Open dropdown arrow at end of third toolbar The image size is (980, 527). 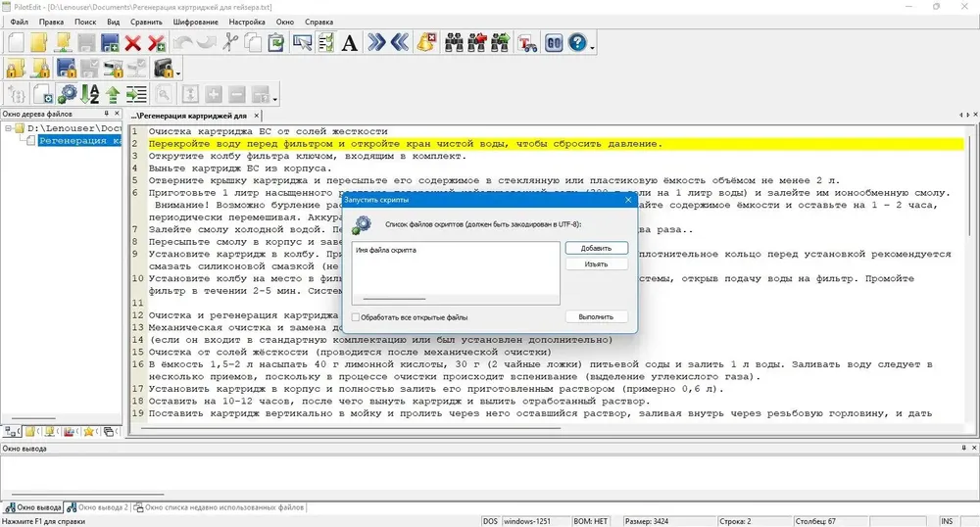275,99
